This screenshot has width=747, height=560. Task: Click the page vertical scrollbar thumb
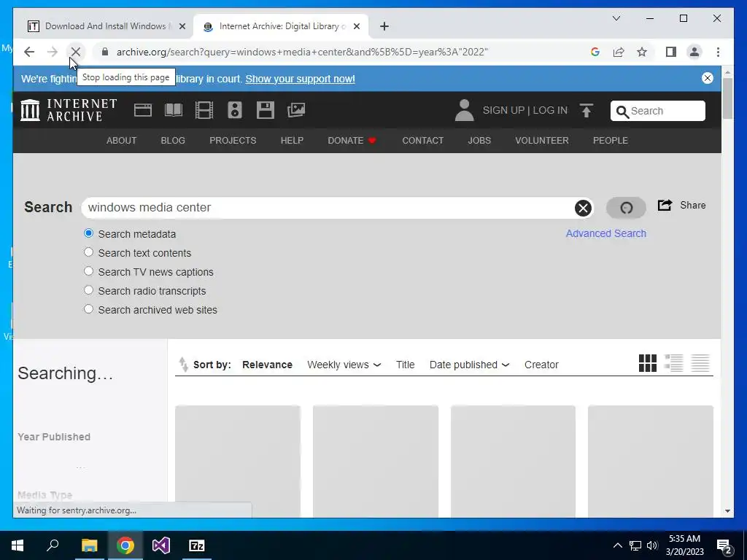tap(727, 98)
